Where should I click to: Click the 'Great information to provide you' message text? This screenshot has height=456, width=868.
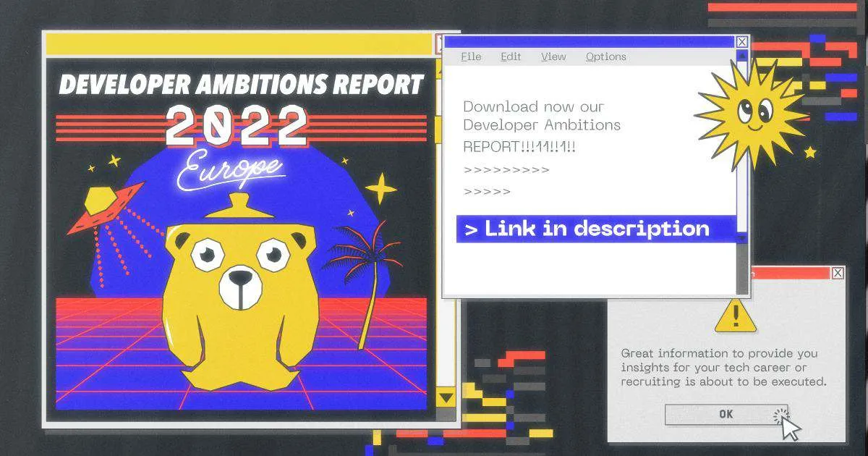720,353
